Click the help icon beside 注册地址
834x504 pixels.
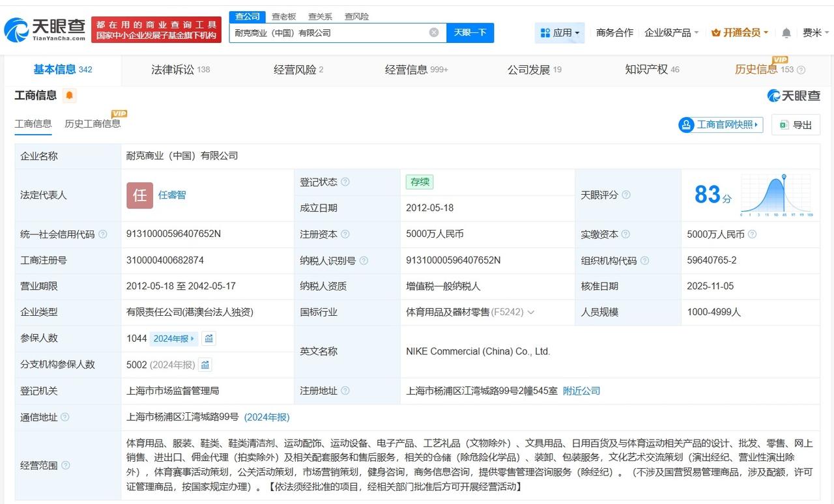pyautogui.click(x=345, y=391)
